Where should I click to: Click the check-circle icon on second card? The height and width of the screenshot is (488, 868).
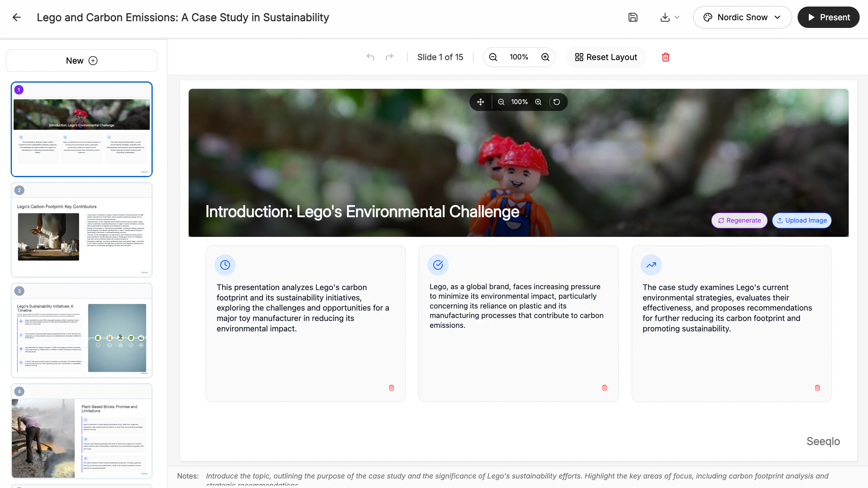438,265
